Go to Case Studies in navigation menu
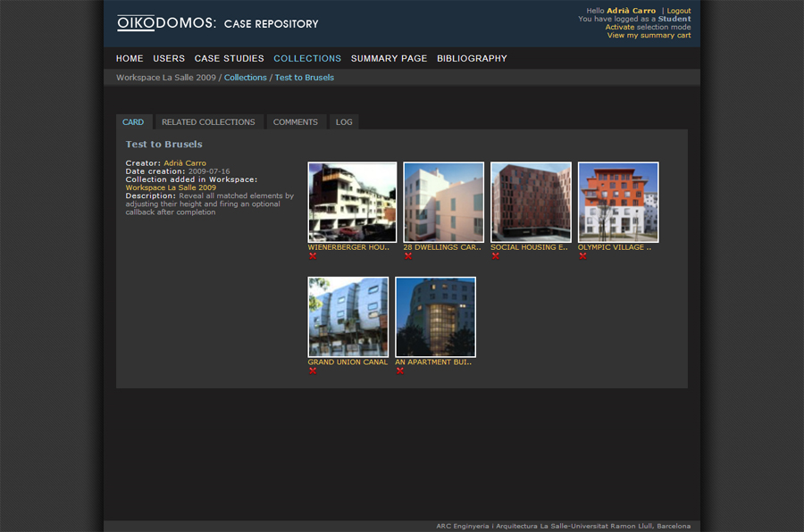 (229, 59)
